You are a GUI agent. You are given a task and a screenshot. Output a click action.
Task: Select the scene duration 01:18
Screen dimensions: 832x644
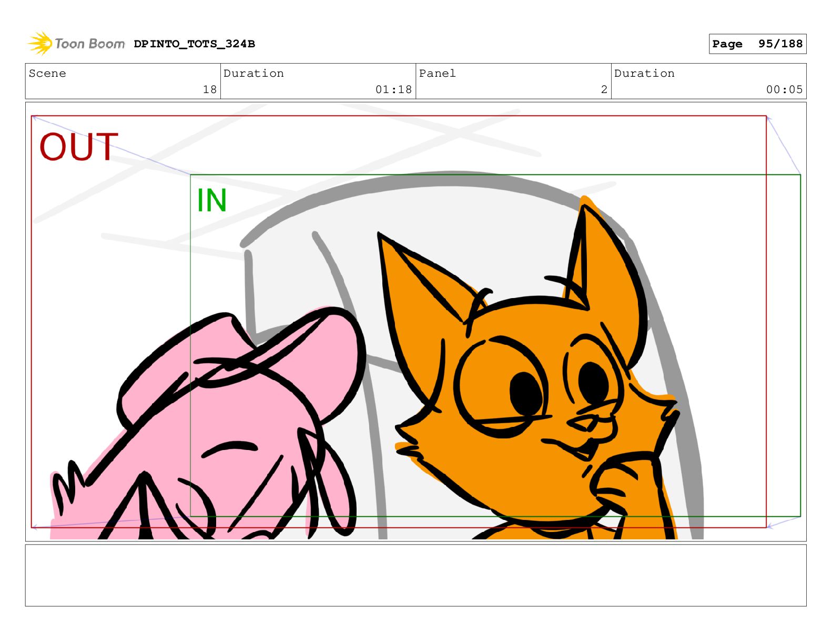tap(393, 89)
